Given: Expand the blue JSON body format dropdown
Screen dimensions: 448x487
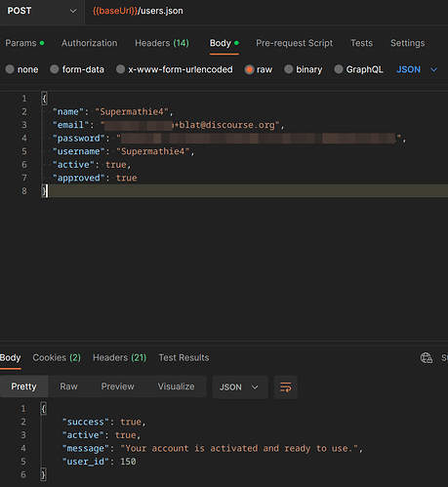Looking at the screenshot, I should point(417,69).
